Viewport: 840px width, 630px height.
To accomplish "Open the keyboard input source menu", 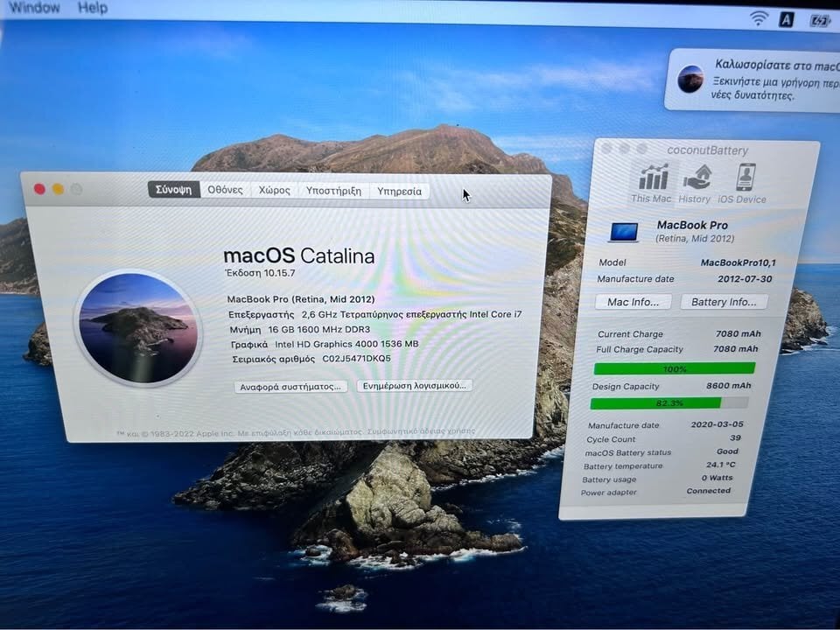I will click(786, 20).
